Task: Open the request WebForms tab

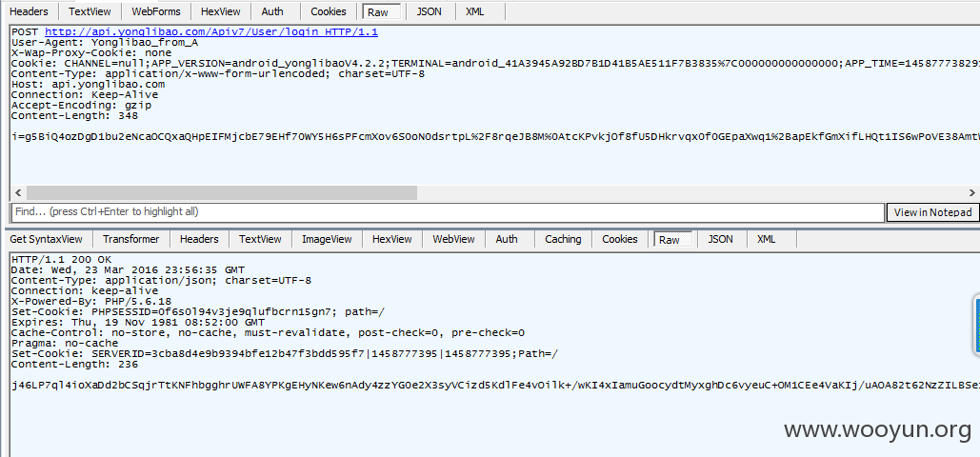Action: [156, 11]
